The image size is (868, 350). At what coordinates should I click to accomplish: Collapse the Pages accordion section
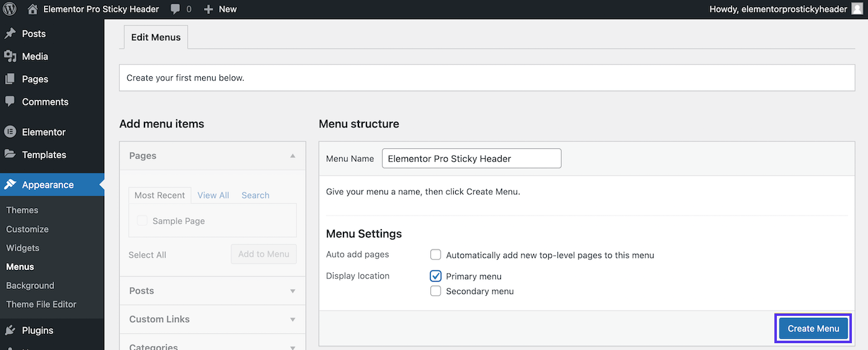(x=293, y=156)
